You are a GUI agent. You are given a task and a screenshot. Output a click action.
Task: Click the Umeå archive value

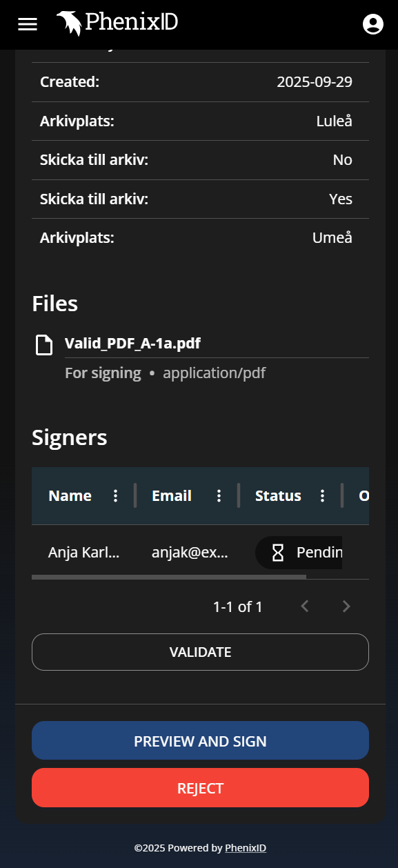click(x=332, y=238)
